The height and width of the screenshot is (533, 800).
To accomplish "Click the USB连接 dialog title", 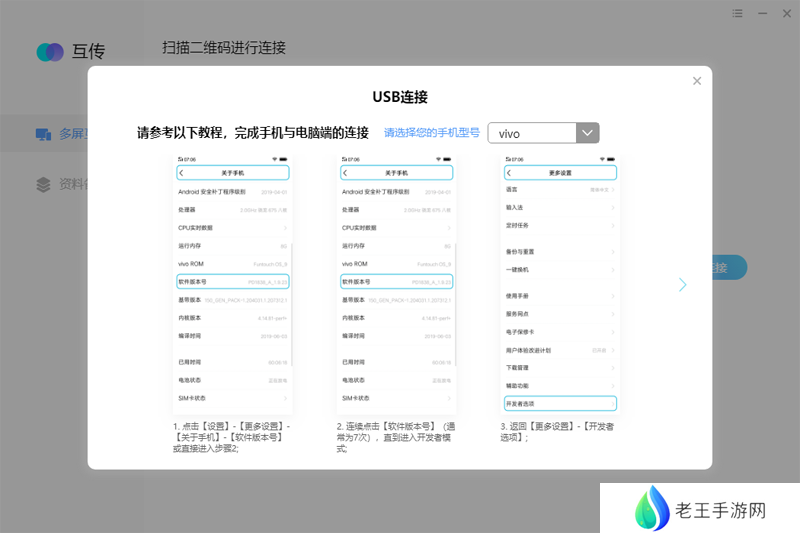I will click(x=400, y=97).
